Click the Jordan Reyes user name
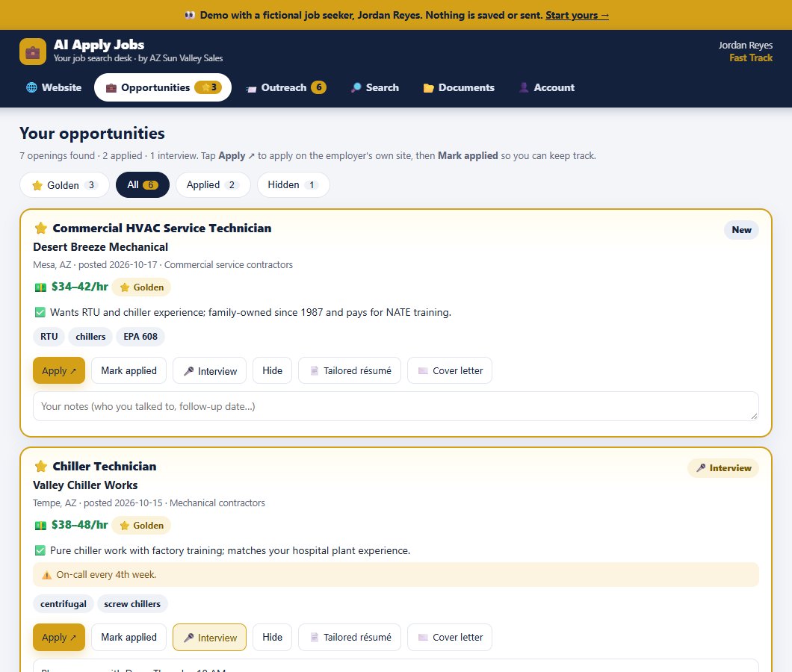 pyautogui.click(x=745, y=45)
